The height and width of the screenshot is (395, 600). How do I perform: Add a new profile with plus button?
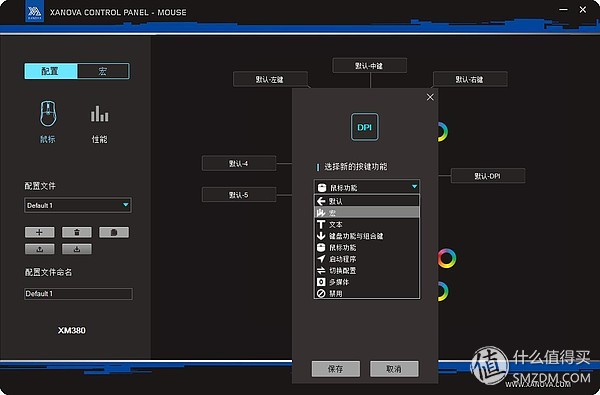(40, 232)
